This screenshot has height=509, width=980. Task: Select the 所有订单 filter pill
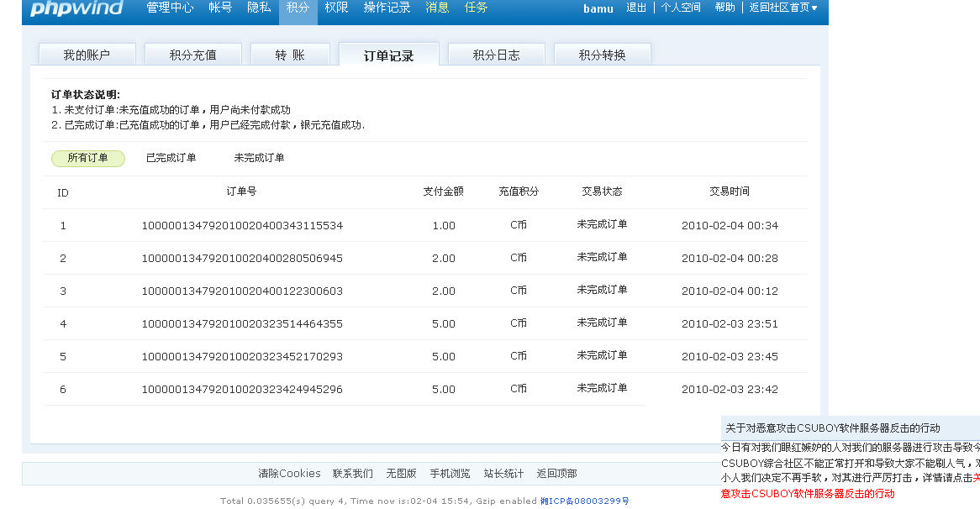(x=88, y=158)
